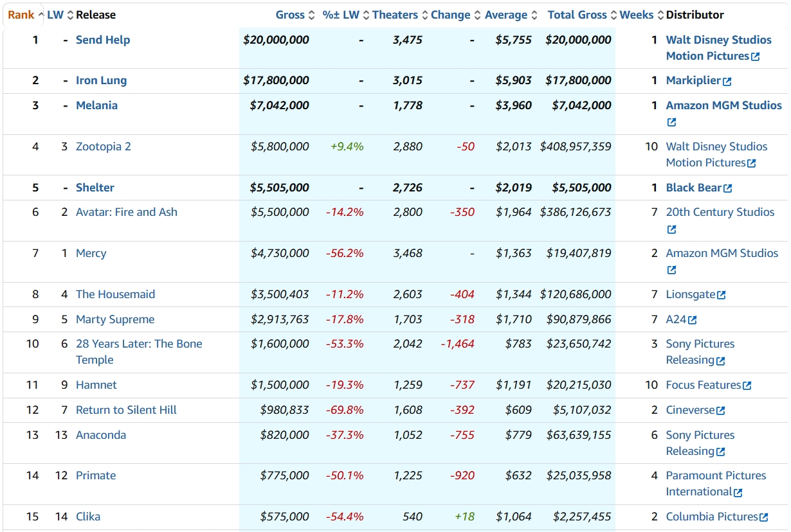Open Avatar: Fire and Ash link
Screen dimensions: 791x532
pyautogui.click(x=126, y=212)
